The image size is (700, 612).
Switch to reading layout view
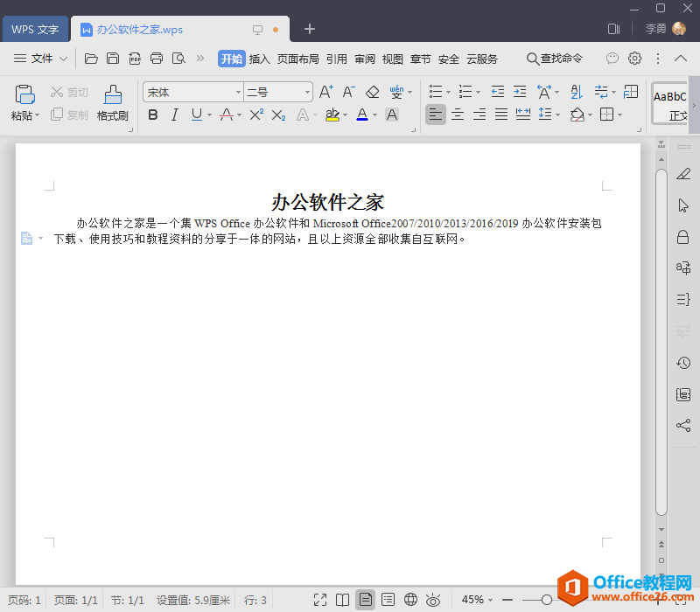[x=342, y=600]
